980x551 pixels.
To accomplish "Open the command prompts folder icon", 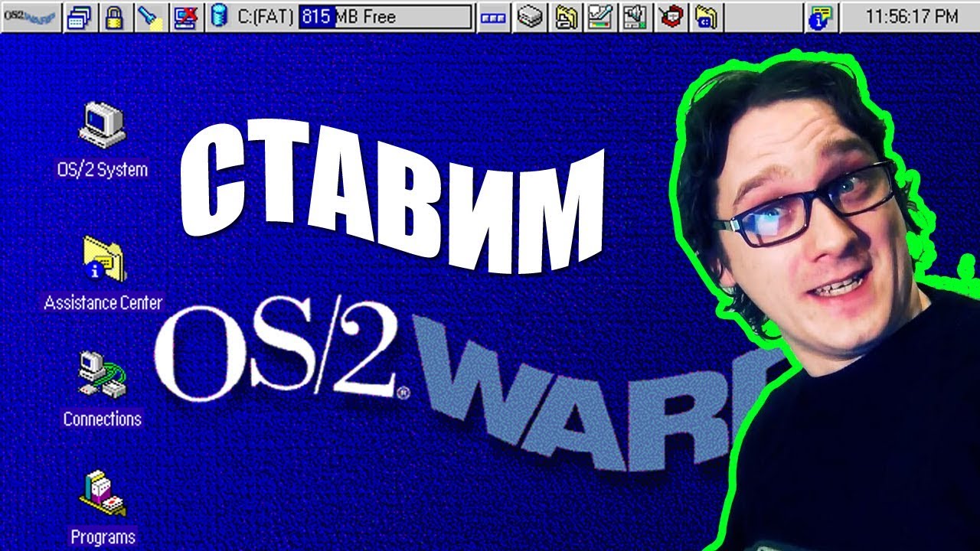I will (707, 17).
